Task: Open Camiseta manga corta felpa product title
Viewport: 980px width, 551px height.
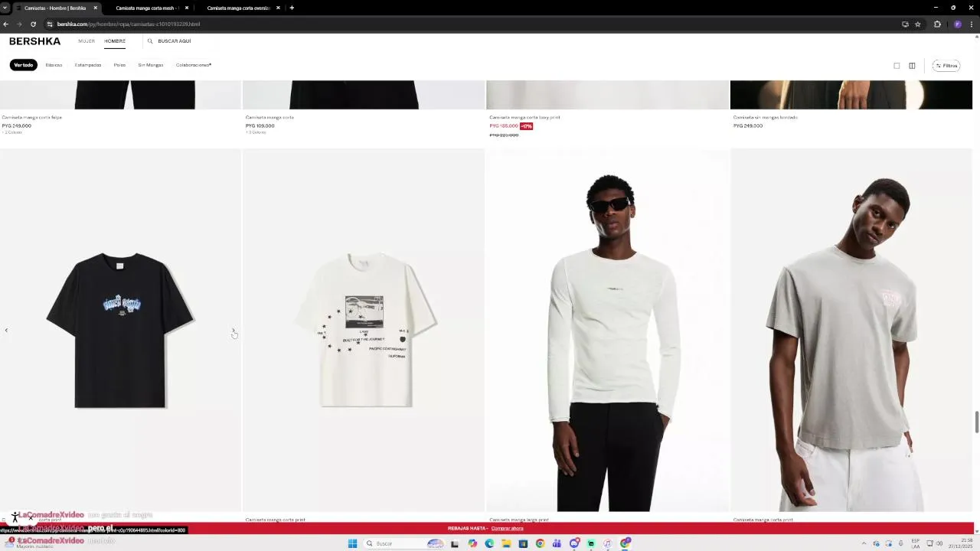Action: click(x=32, y=117)
